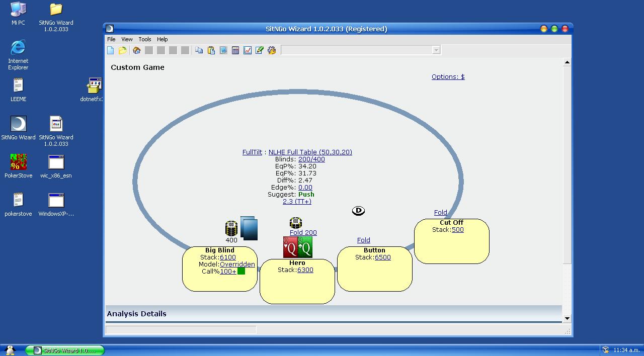Click the Copy toolbar icon
644x356 pixels.
(199, 50)
